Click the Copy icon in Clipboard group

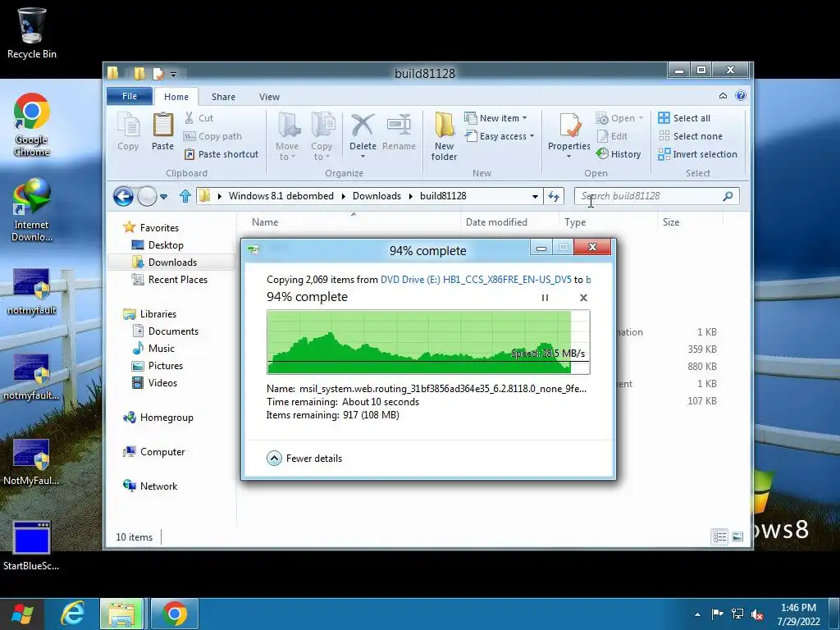128,131
